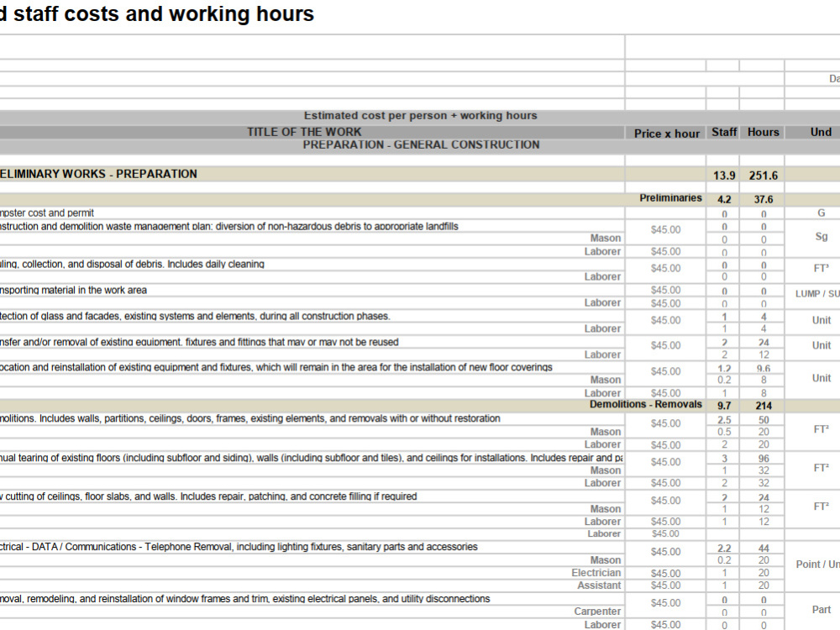Viewport: 840px width, 630px height.
Task: Click the manual tearing of existing floors row
Action: [x=312, y=458]
